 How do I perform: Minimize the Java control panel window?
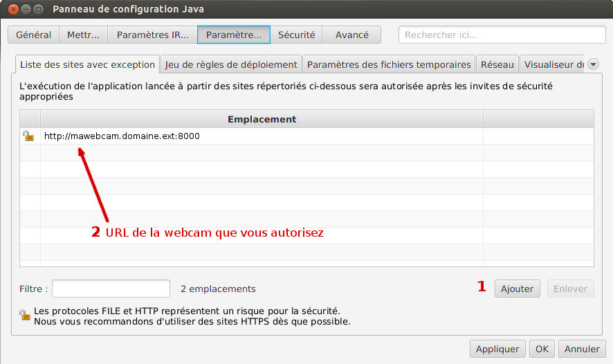(x=26, y=9)
